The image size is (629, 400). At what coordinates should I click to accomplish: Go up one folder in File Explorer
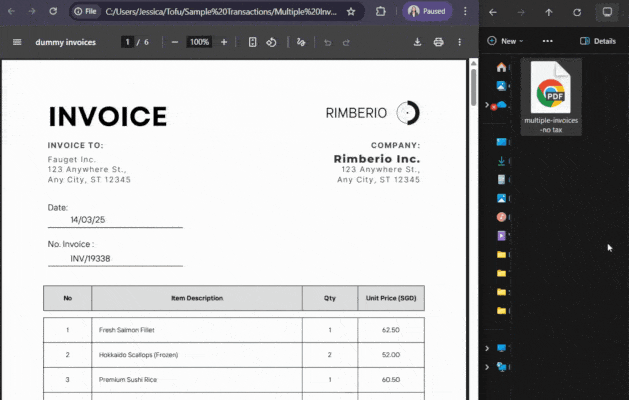click(x=549, y=12)
